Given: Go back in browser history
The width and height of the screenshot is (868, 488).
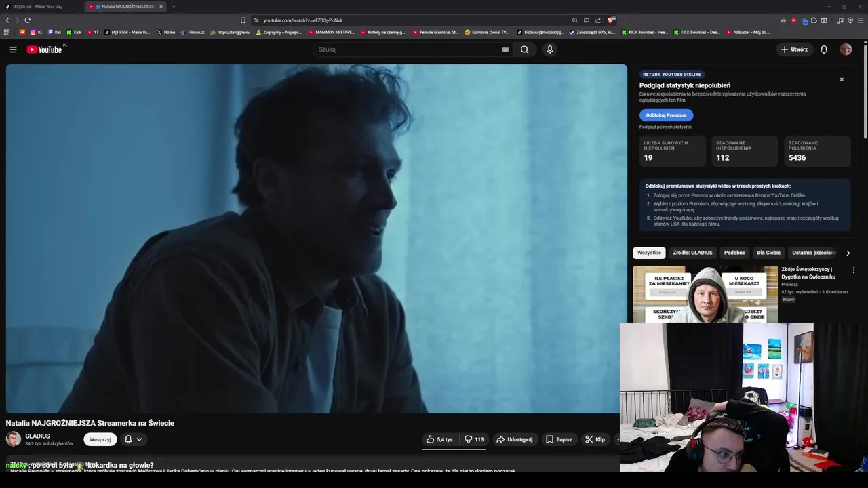Looking at the screenshot, I should tap(7, 20).
